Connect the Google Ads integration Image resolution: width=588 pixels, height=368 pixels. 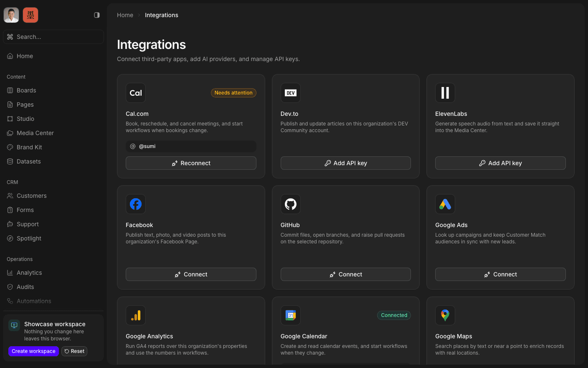(x=500, y=274)
